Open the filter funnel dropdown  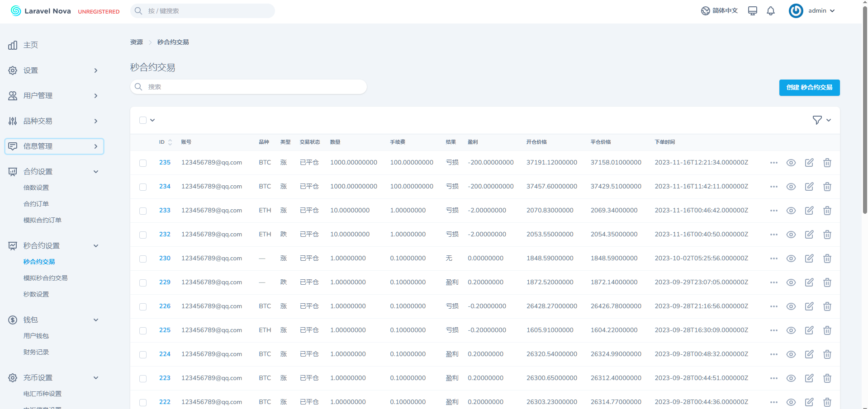[x=821, y=120]
